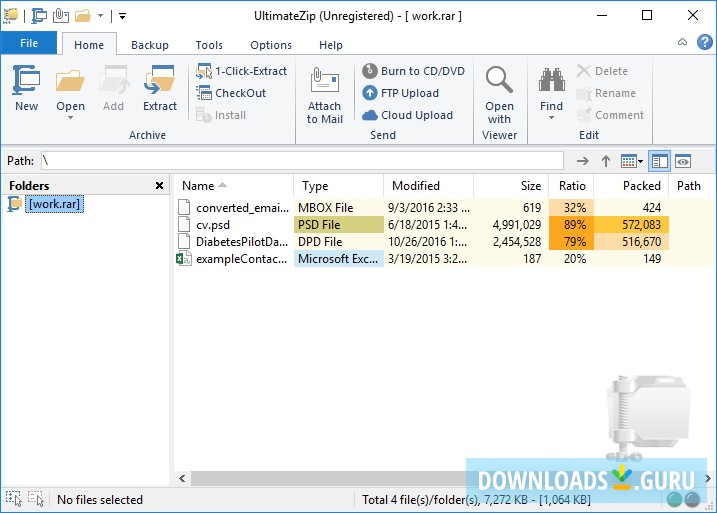Click the invert-selection icon in status bar
The image size is (717, 513).
coord(36,499)
